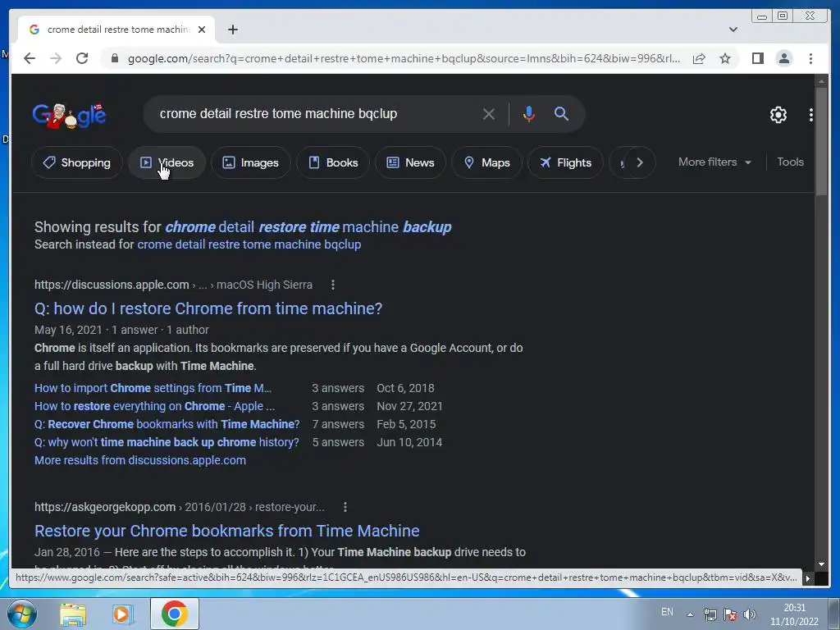Viewport: 840px width, 630px height.
Task: Open Chrome three-dot menu
Action: [810, 58]
